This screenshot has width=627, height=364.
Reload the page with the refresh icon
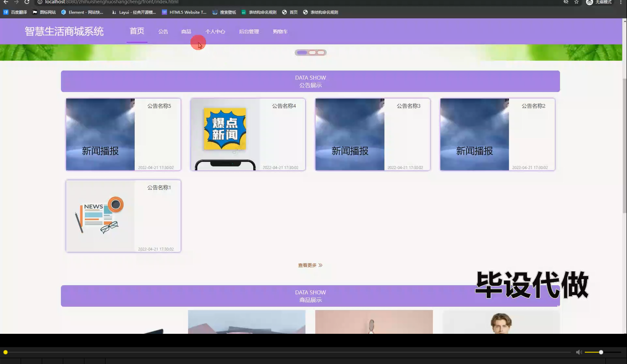(27, 2)
